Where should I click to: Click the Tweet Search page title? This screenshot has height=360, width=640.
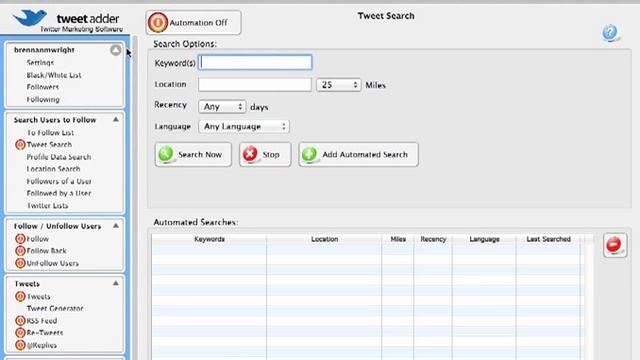[x=386, y=16]
